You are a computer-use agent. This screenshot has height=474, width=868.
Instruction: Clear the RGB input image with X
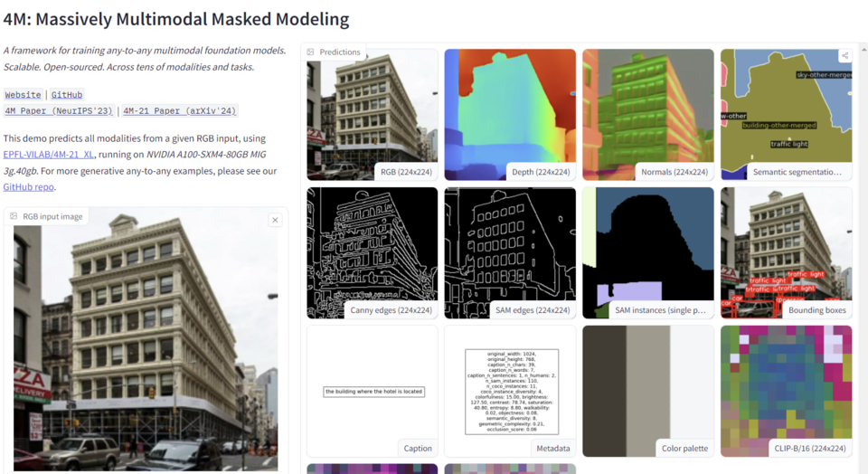pyautogui.click(x=276, y=220)
